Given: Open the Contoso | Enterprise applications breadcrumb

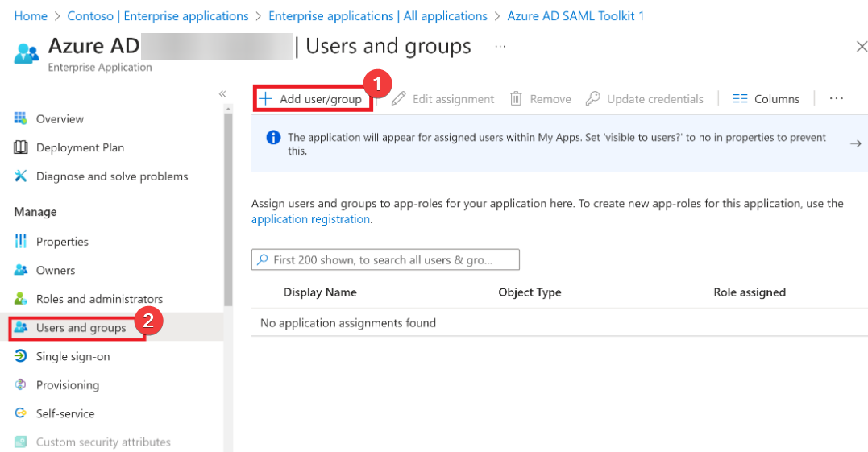Looking at the screenshot, I should (x=158, y=16).
